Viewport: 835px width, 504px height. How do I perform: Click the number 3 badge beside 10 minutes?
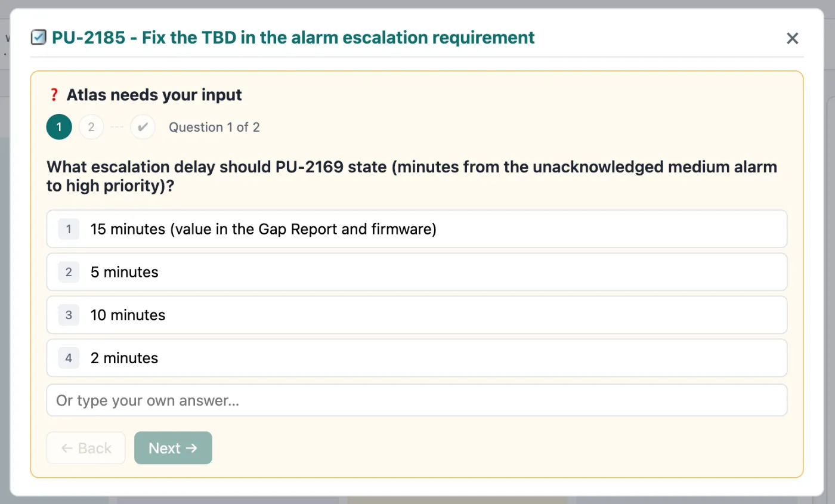[x=69, y=315]
